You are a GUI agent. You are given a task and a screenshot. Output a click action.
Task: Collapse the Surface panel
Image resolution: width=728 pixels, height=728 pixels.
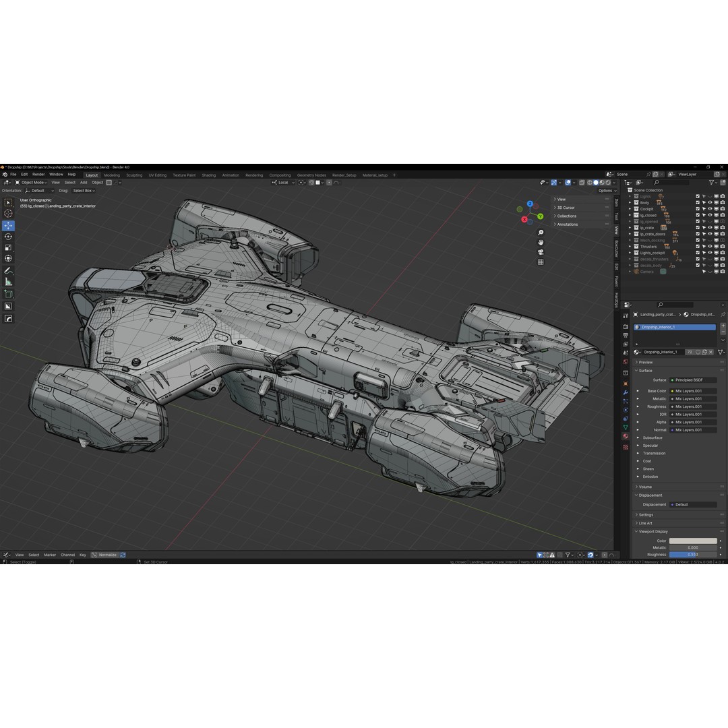coord(645,371)
